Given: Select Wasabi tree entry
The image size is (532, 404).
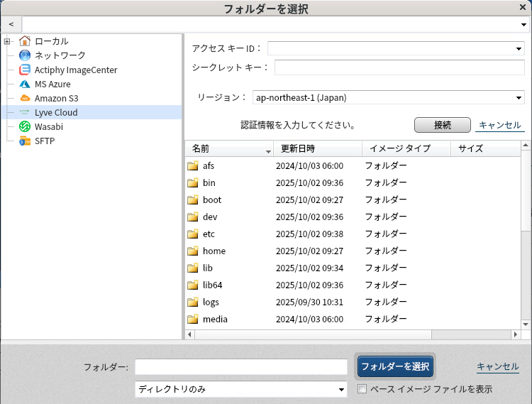Looking at the screenshot, I should tap(49, 127).
